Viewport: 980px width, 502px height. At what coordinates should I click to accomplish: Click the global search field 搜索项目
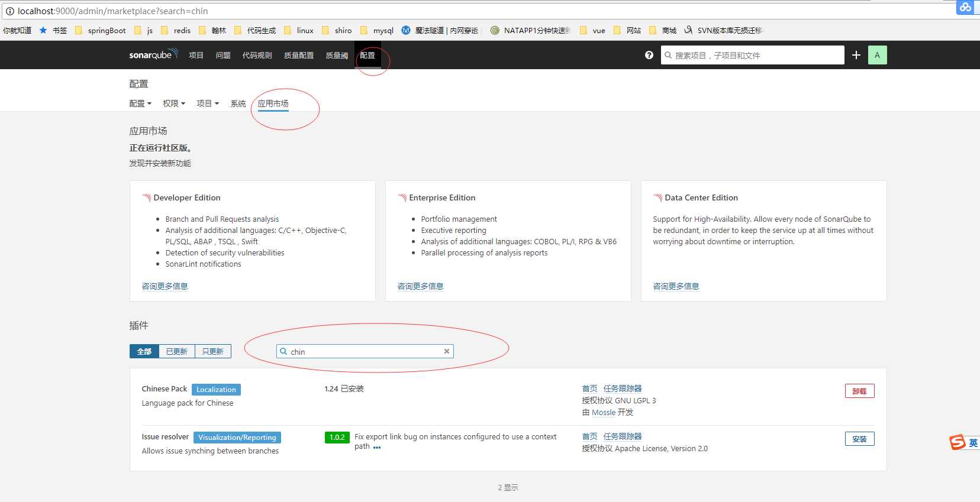[x=752, y=55]
